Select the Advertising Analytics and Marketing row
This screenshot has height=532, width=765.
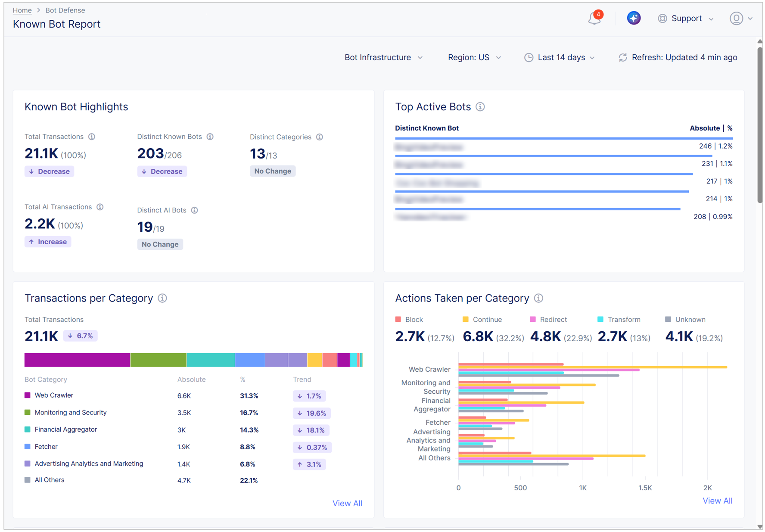coord(193,464)
